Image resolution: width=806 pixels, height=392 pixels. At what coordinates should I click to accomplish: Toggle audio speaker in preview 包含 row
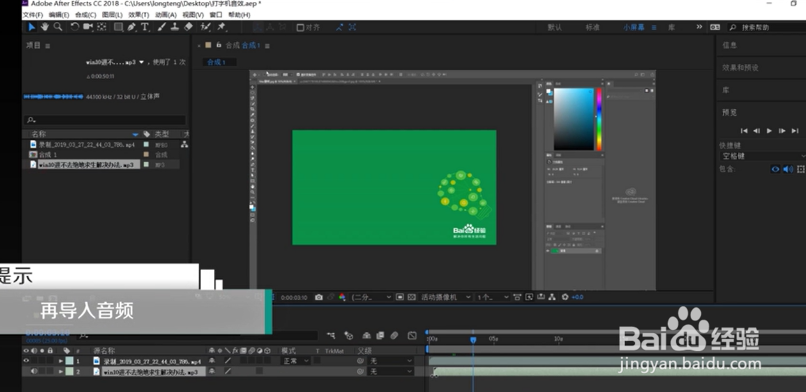[x=788, y=169]
